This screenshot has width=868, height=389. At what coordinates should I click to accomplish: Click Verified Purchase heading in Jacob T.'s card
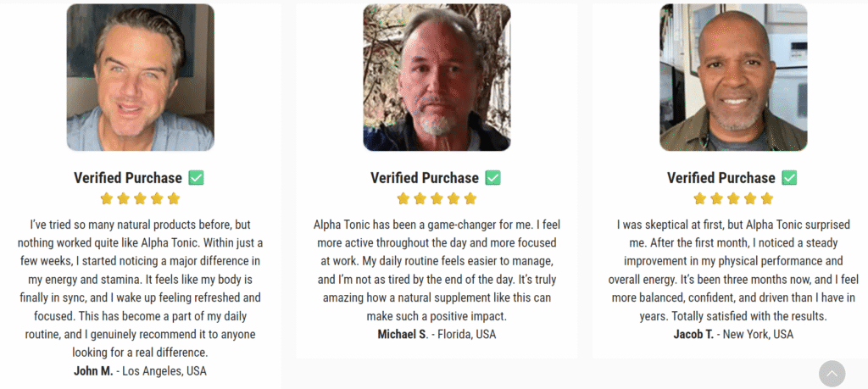click(x=721, y=178)
